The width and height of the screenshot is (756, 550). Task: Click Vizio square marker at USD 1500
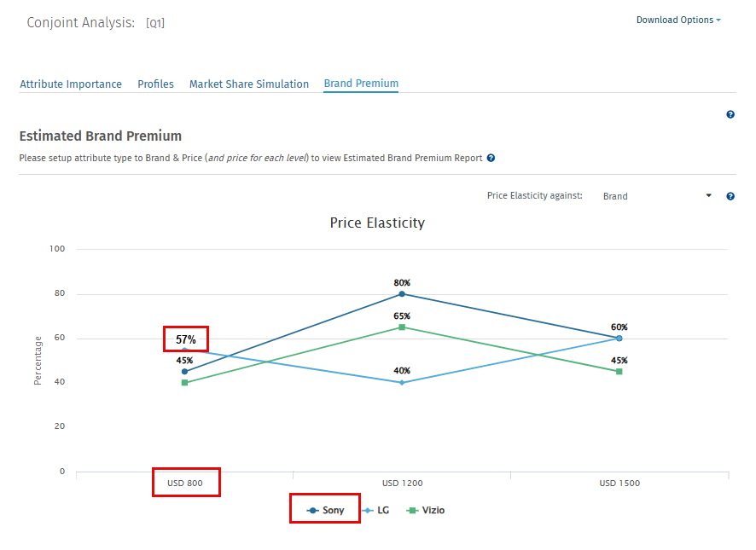(619, 371)
